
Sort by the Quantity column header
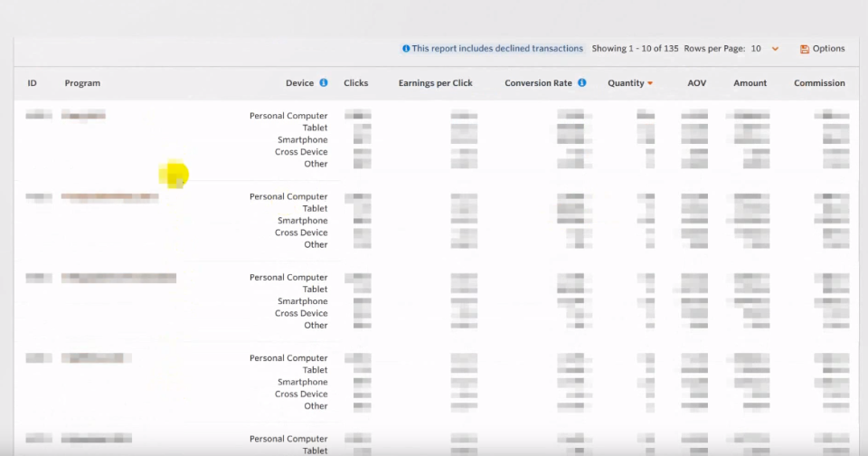pyautogui.click(x=626, y=83)
